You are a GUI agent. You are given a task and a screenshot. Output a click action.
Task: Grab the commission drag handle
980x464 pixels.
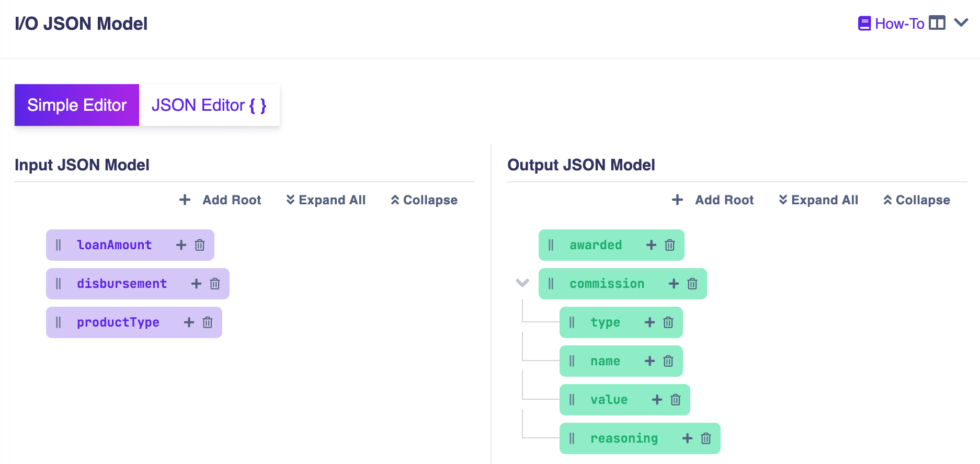pos(551,284)
